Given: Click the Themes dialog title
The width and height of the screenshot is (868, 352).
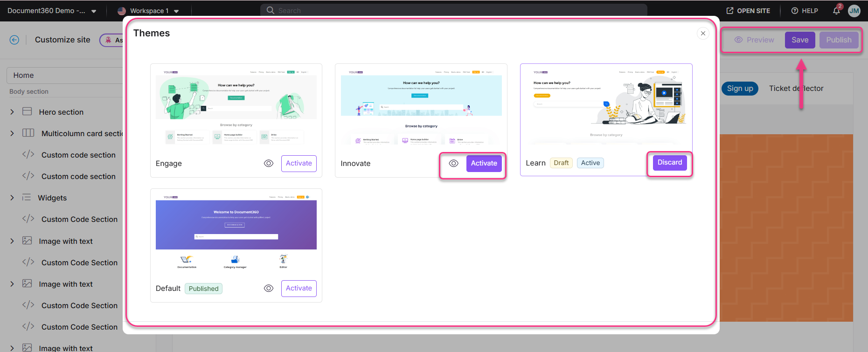Looking at the screenshot, I should pyautogui.click(x=152, y=33).
